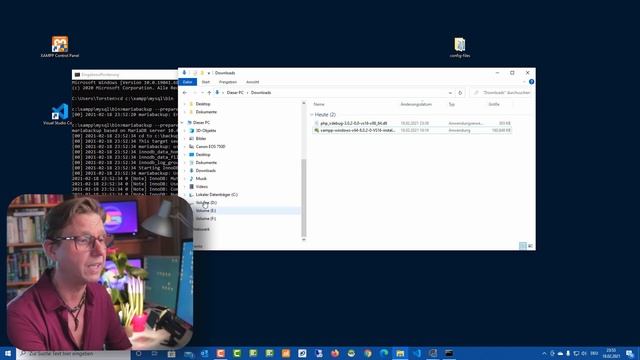This screenshot has width=640, height=360.
Task: Open the taskbar clock and date
Action: 611,353
